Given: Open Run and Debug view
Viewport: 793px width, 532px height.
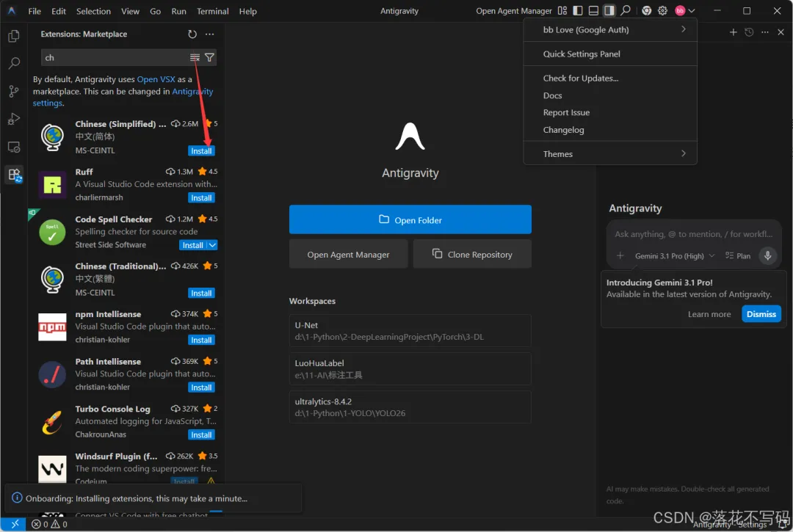Looking at the screenshot, I should pyautogui.click(x=14, y=119).
